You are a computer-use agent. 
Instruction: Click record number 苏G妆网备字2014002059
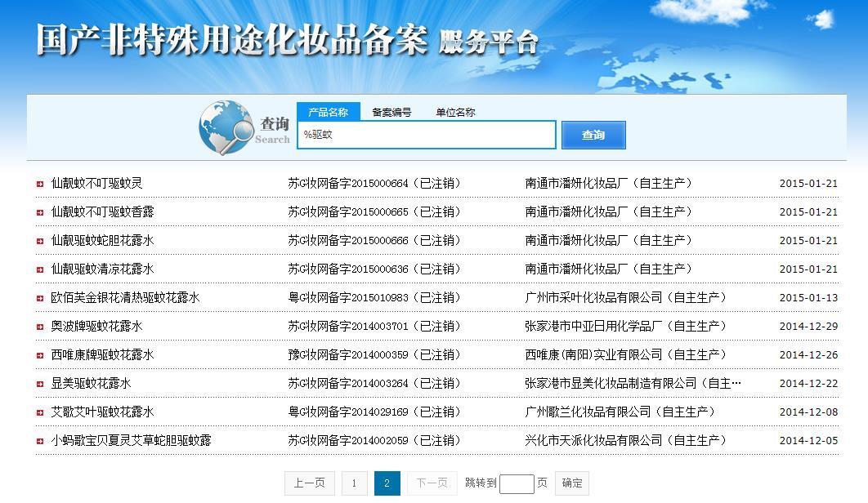[348, 441]
